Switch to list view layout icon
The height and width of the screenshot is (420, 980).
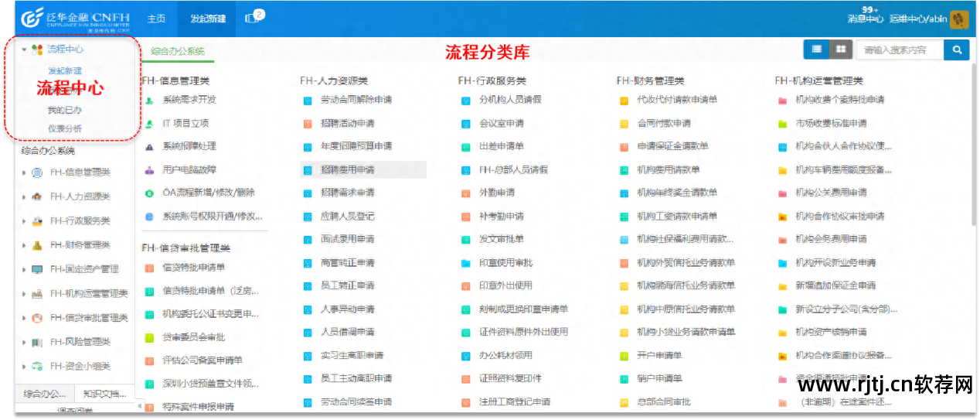(816, 50)
